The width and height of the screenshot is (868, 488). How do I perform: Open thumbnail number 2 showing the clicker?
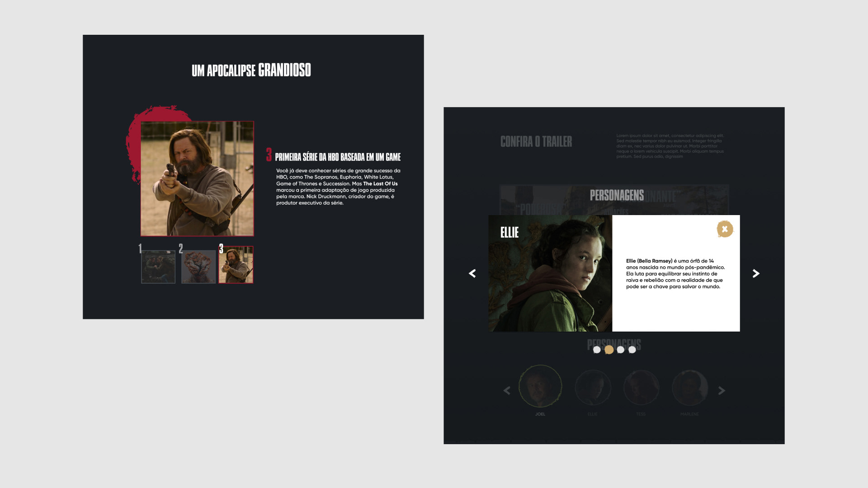click(198, 267)
